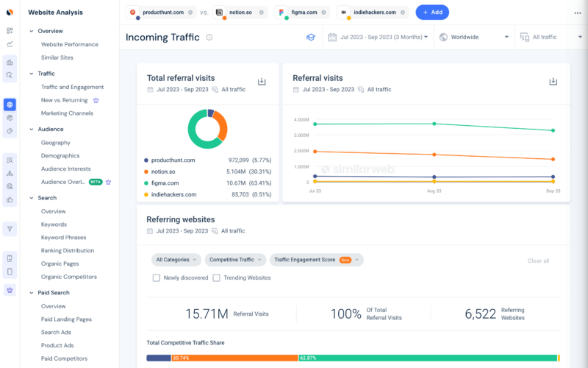
Task: Open Ranking Distribution link
Action: click(68, 250)
